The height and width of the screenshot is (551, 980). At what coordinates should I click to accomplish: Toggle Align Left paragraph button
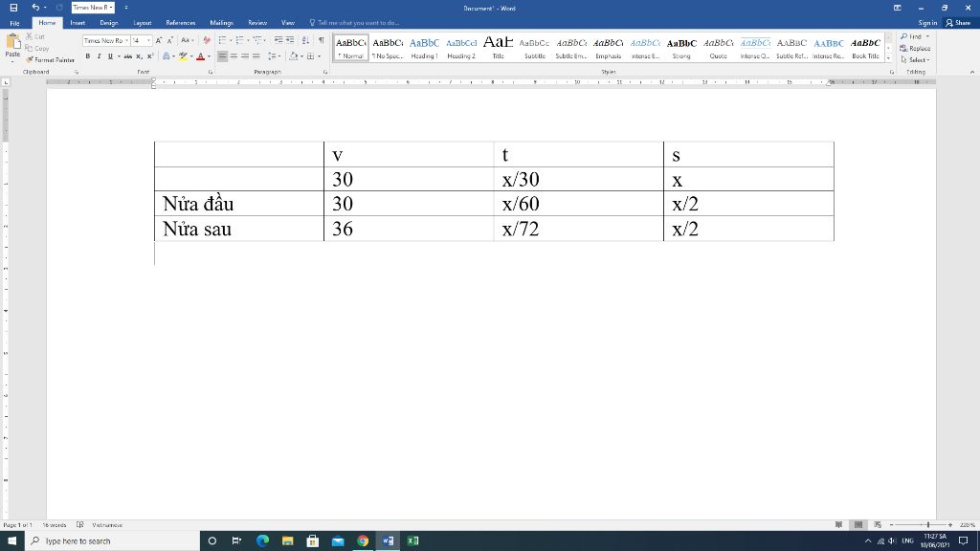pos(222,56)
